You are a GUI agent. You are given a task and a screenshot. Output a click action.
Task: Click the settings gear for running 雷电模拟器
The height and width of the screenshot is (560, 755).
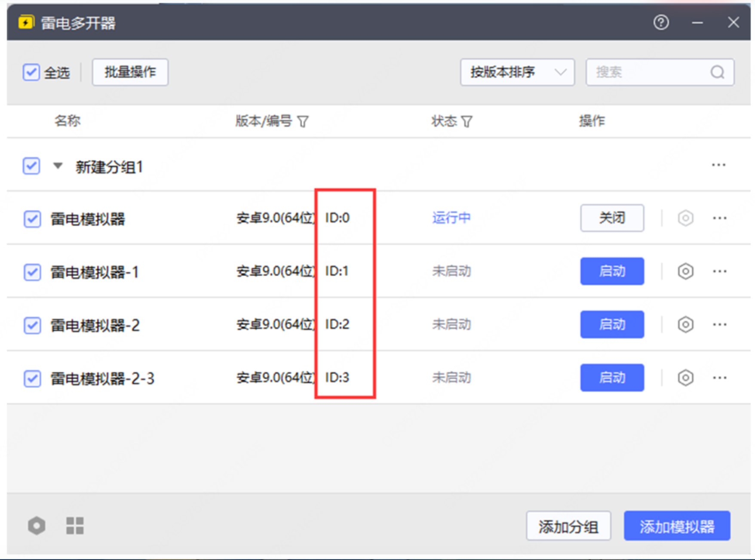(x=685, y=218)
